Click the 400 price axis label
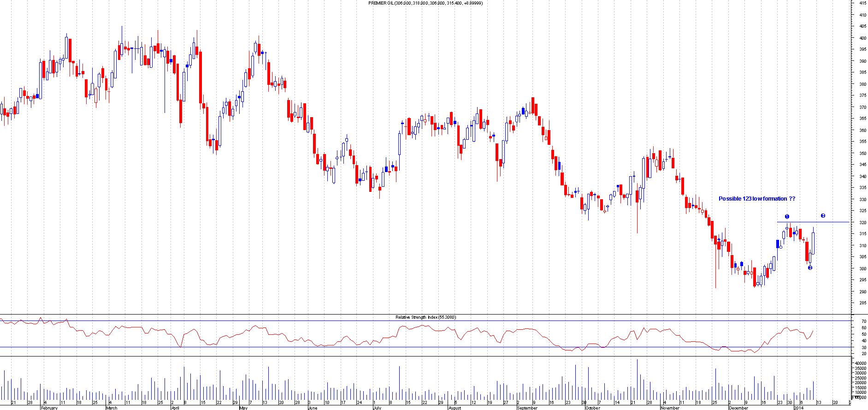 pos(862,38)
